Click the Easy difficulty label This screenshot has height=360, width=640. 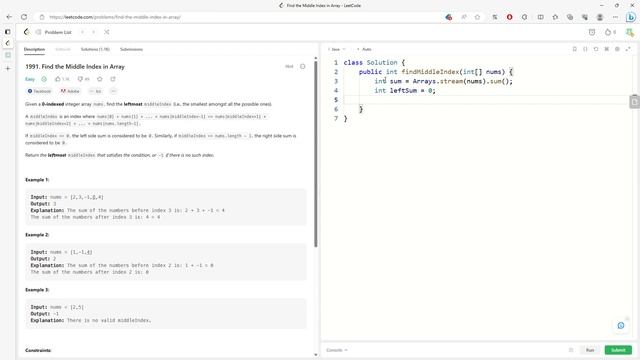30,79
